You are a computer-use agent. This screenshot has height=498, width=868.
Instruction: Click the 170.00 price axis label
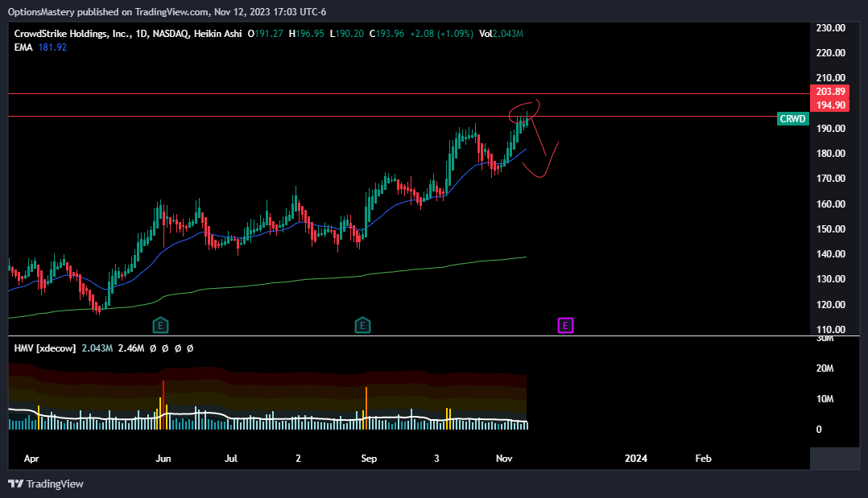pos(830,178)
